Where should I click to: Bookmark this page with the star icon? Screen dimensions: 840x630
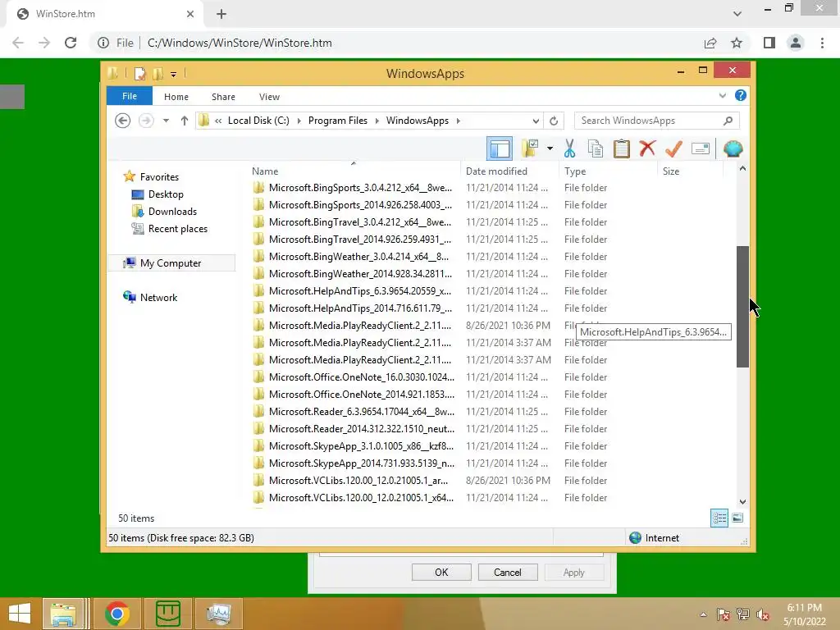(x=737, y=43)
